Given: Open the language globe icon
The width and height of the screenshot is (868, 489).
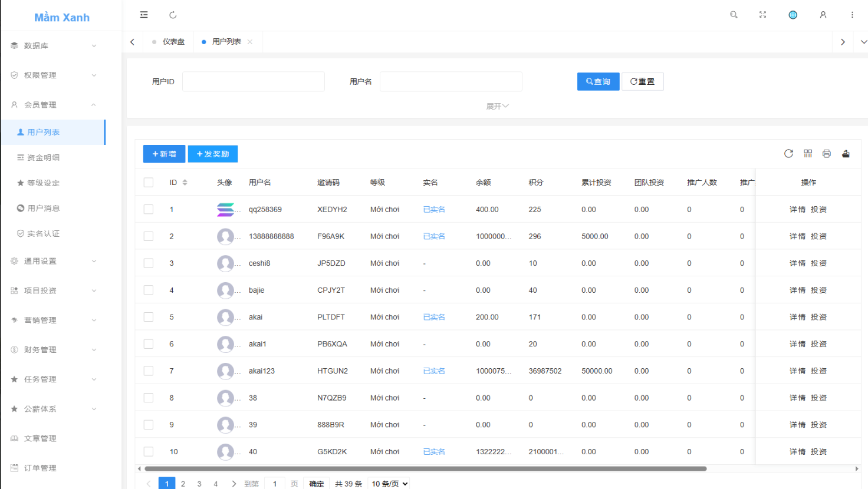Looking at the screenshot, I should pos(793,15).
